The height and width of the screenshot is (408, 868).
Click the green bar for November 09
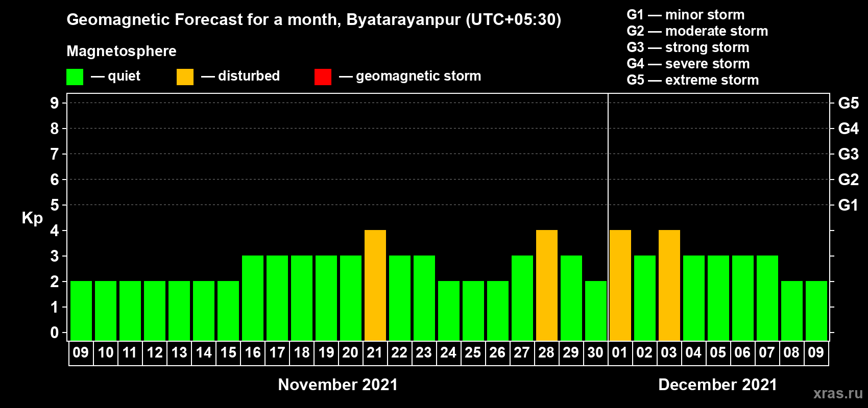81,311
